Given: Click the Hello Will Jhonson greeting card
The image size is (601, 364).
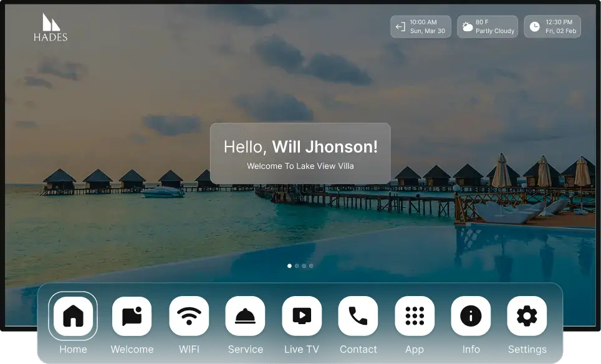Looking at the screenshot, I should coord(300,153).
